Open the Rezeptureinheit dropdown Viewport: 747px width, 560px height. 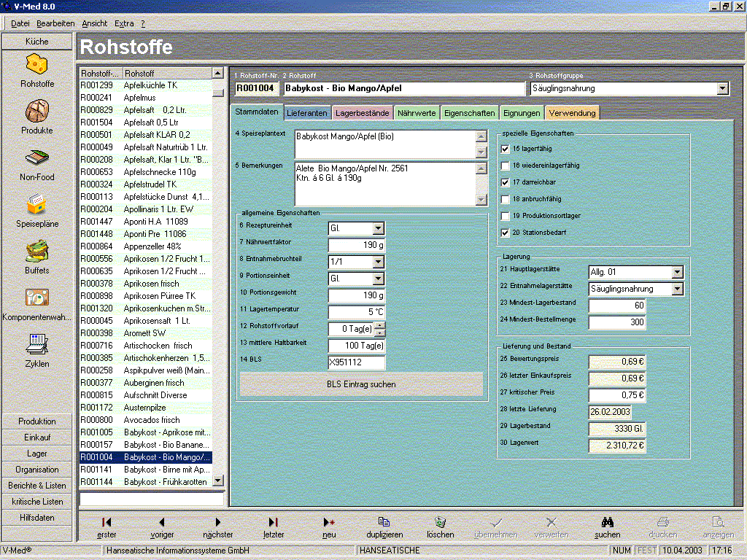coord(378,228)
